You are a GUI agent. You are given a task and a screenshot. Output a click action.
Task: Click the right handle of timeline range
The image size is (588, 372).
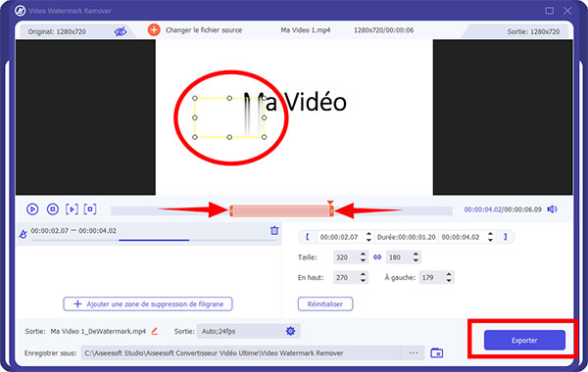[x=331, y=210]
